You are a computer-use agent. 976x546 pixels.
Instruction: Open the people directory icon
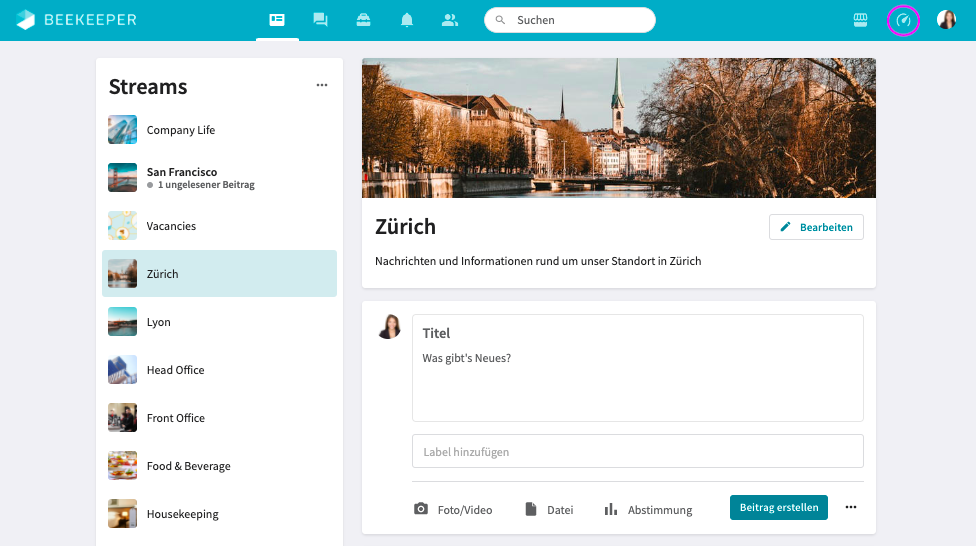click(450, 20)
